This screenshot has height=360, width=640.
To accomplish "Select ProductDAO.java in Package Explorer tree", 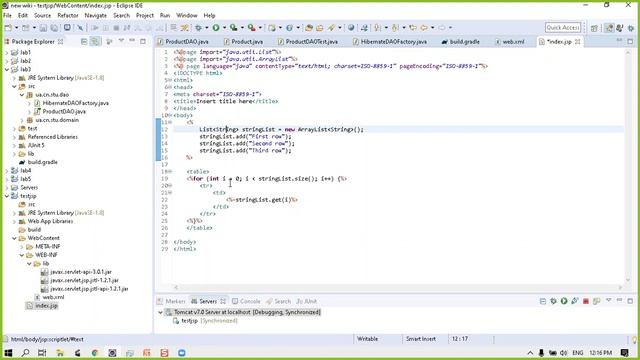I will 60,111.
